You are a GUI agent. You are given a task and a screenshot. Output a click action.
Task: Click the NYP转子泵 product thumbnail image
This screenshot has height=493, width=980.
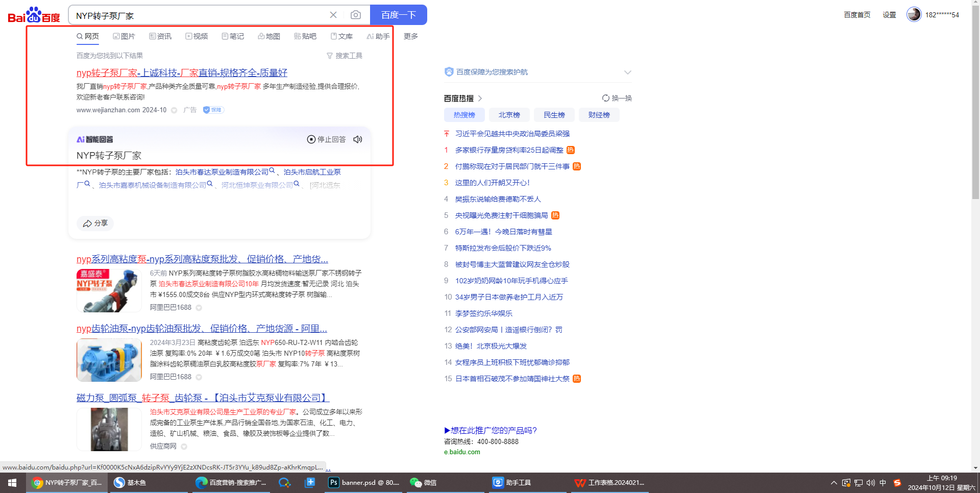pyautogui.click(x=109, y=290)
